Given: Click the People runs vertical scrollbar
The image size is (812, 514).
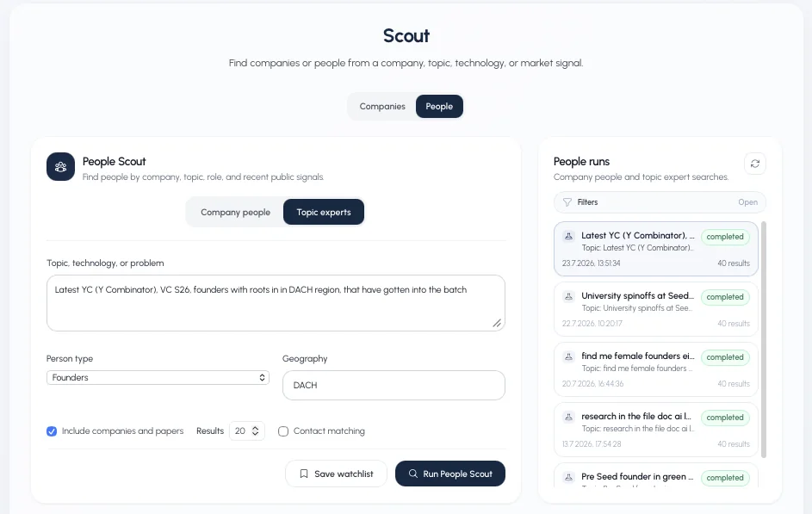Looking at the screenshot, I should [x=763, y=339].
